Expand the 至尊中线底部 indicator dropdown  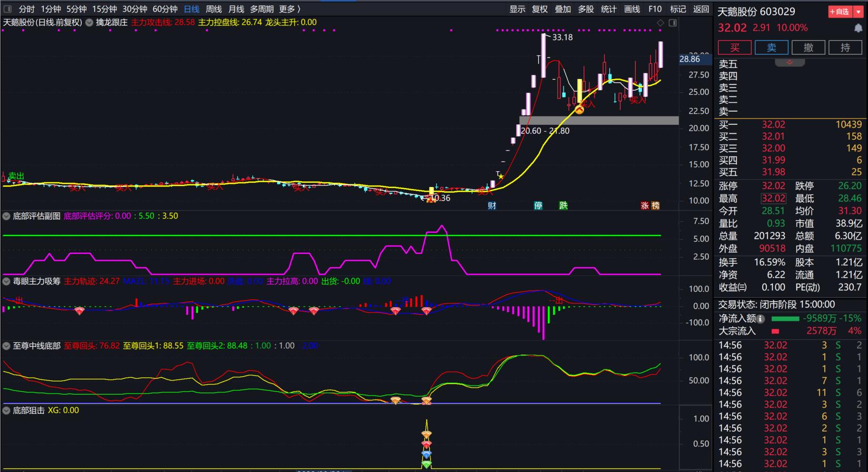(x=6, y=346)
